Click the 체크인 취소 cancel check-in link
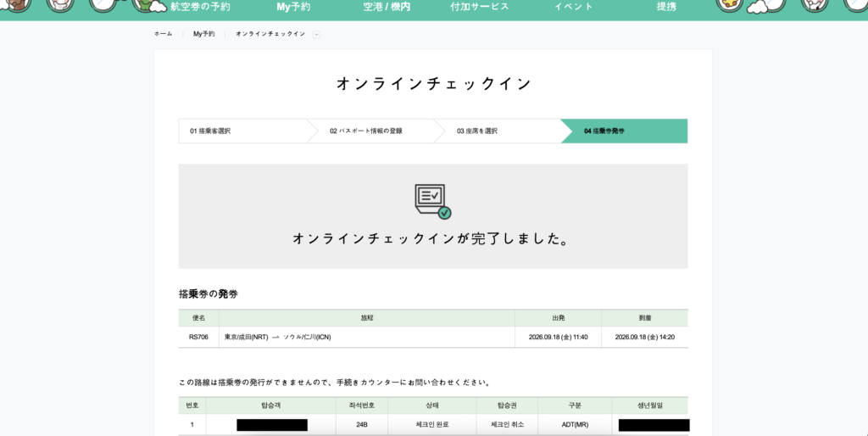 (507, 425)
